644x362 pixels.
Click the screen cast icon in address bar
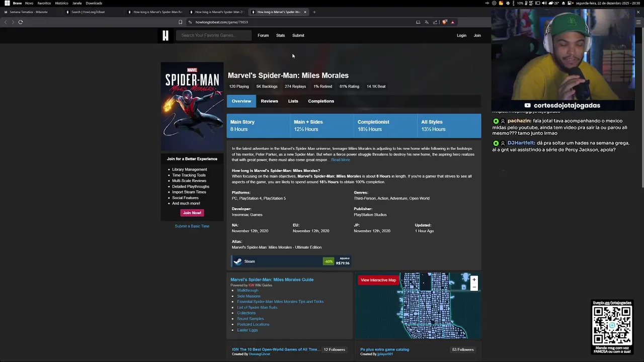tap(418, 22)
